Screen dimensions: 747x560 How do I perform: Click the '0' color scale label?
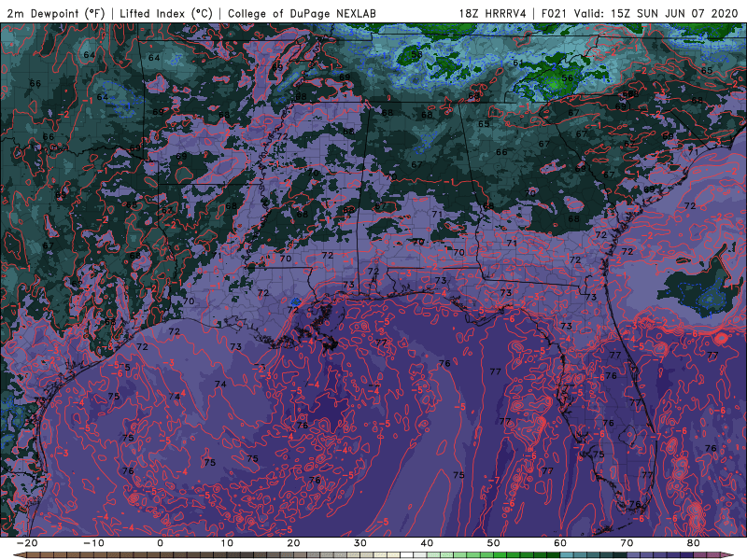160,543
